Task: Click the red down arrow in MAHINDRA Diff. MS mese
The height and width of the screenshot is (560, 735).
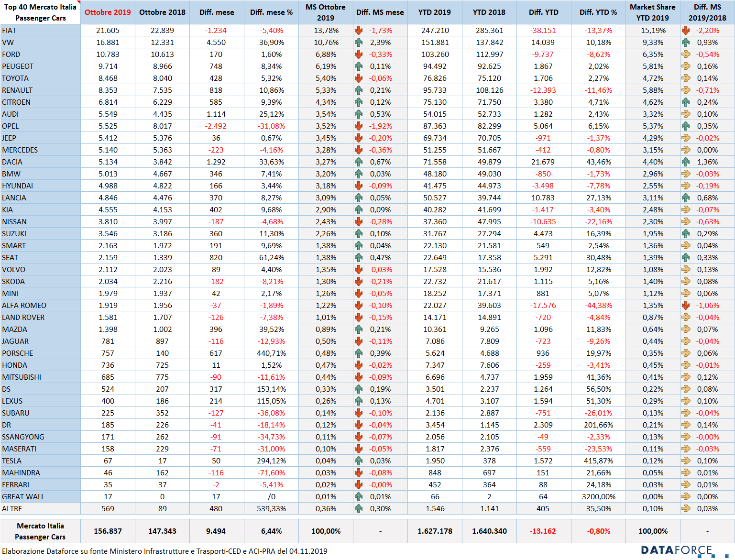Action: [359, 472]
